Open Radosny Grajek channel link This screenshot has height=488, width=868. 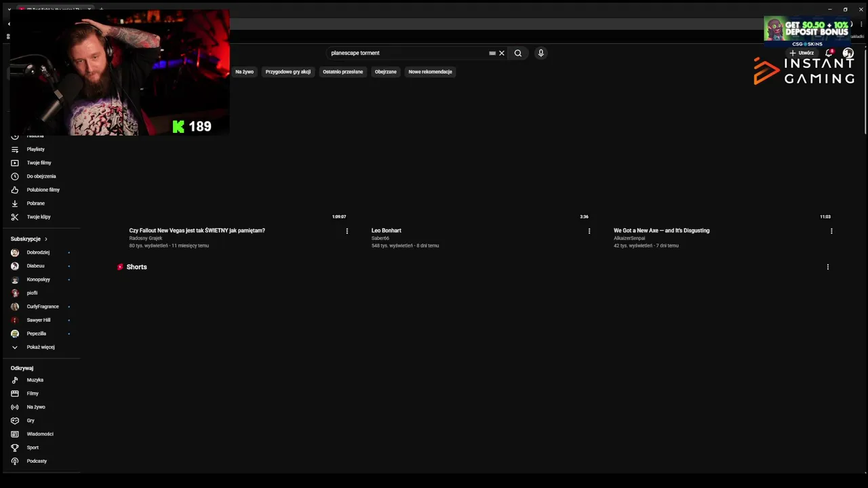tap(146, 239)
